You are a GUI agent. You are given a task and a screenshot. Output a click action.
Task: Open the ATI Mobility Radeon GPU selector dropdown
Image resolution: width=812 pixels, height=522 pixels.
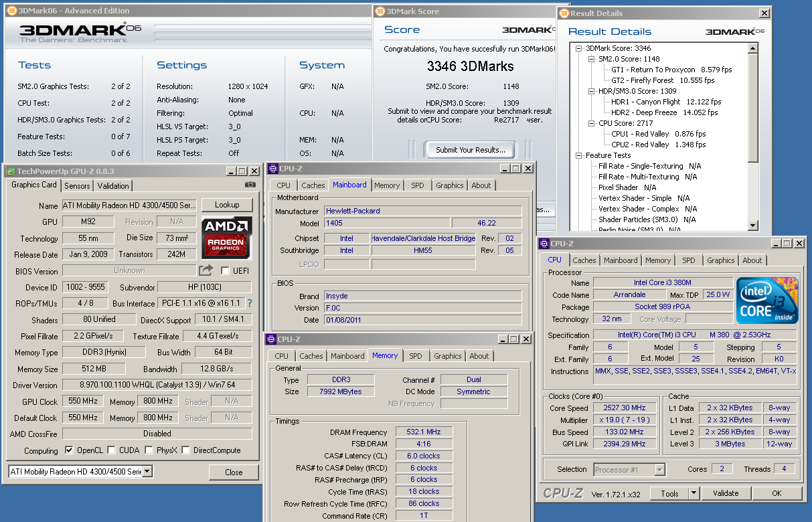pos(147,471)
